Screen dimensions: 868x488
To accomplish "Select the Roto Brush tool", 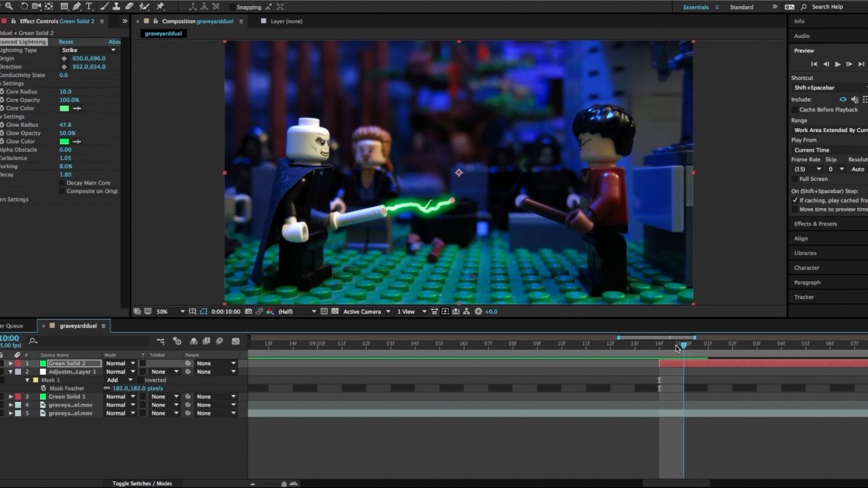I will (x=144, y=7).
